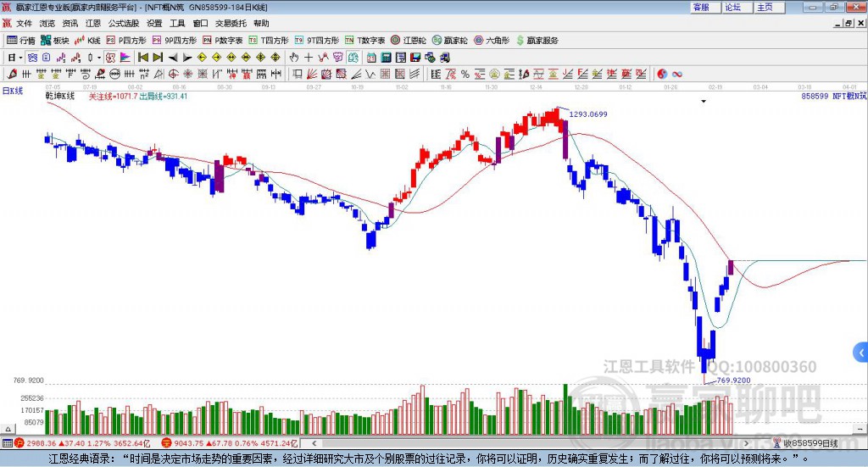Image resolution: width=868 pixels, height=467 pixels.
Task: Click the small black triangle chart marker
Action: click(x=704, y=101)
